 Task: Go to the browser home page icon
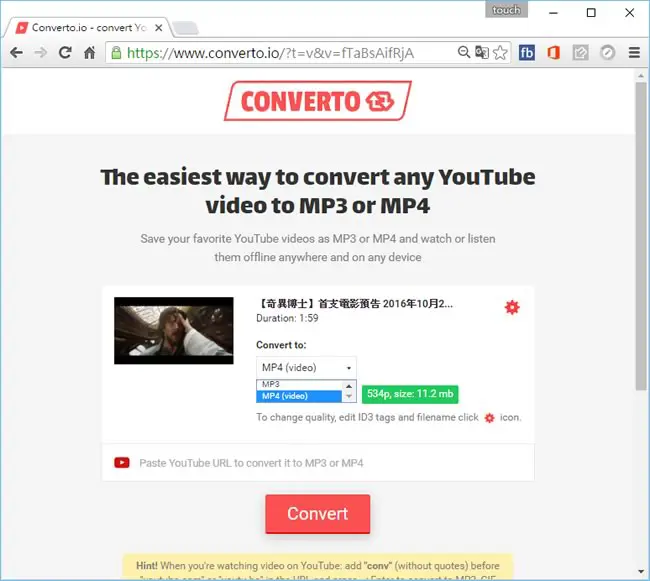[90, 53]
